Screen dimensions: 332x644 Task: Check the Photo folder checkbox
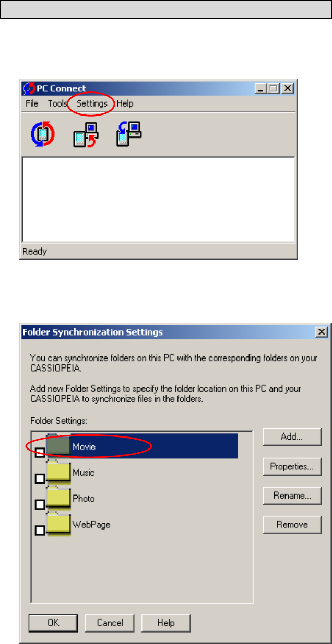coord(40,504)
